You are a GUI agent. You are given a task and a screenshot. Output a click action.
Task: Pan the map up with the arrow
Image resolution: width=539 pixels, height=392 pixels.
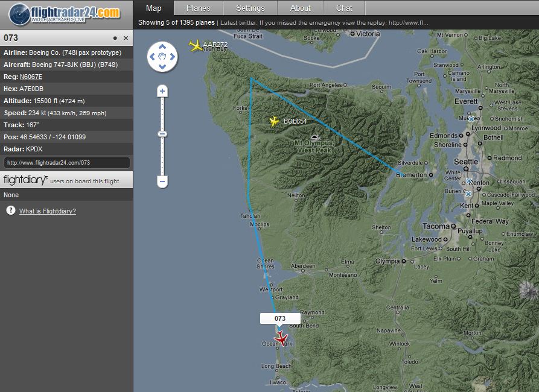click(x=162, y=47)
